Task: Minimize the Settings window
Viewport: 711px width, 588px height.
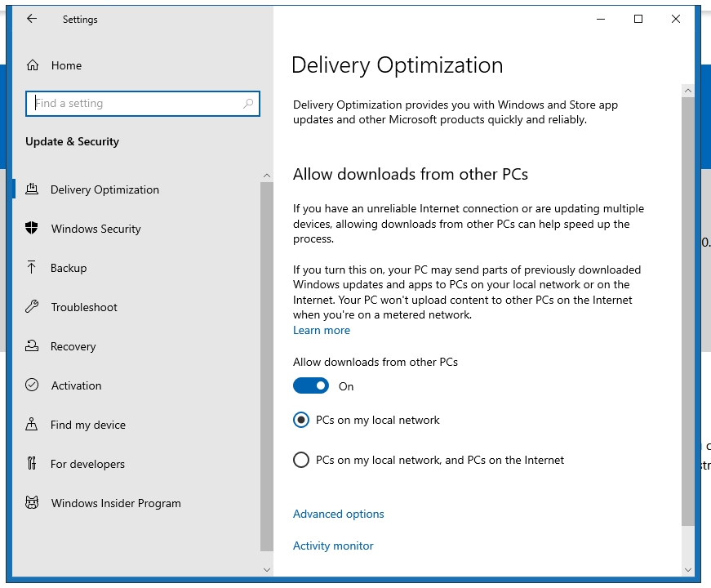Action: 601,19
